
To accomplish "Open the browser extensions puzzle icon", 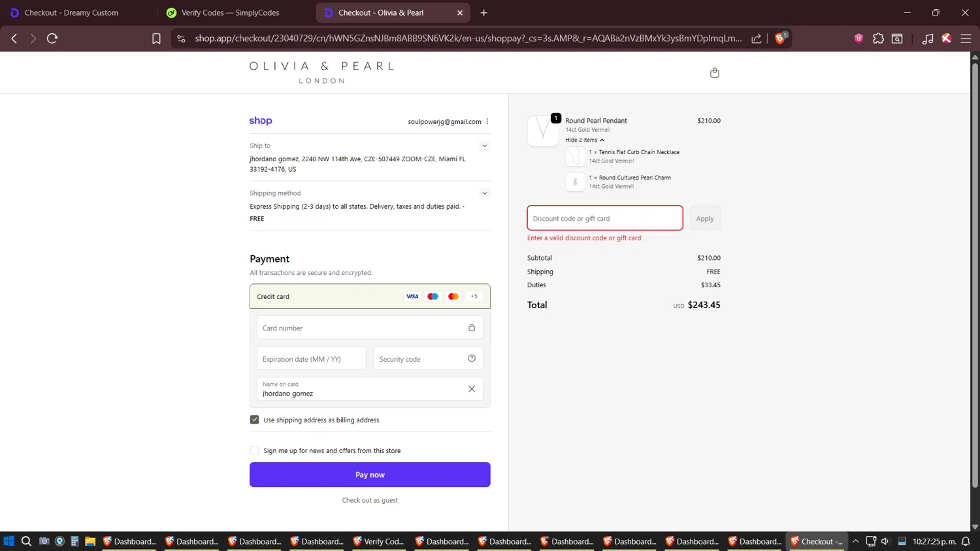I will [878, 39].
